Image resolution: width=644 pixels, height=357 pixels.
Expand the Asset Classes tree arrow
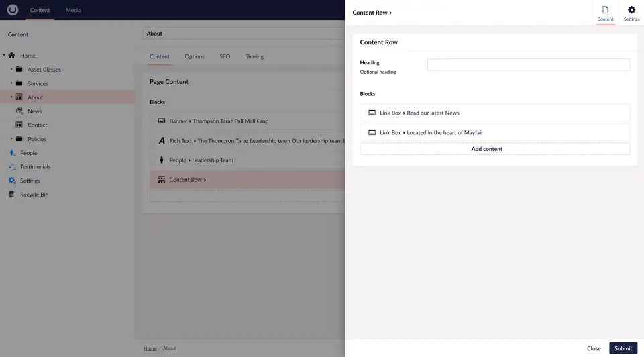(11, 69)
